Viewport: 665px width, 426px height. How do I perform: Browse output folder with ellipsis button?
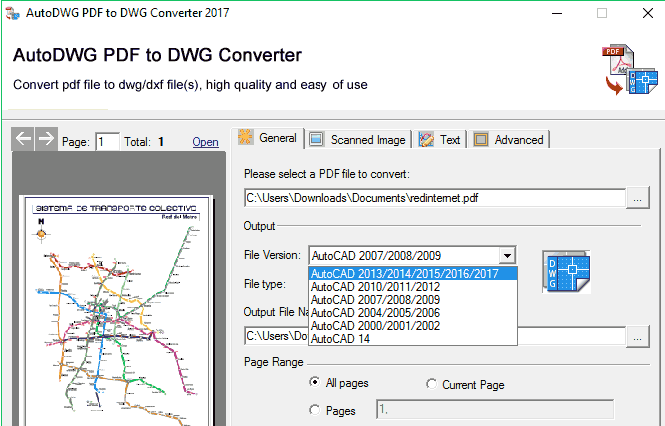click(x=639, y=337)
